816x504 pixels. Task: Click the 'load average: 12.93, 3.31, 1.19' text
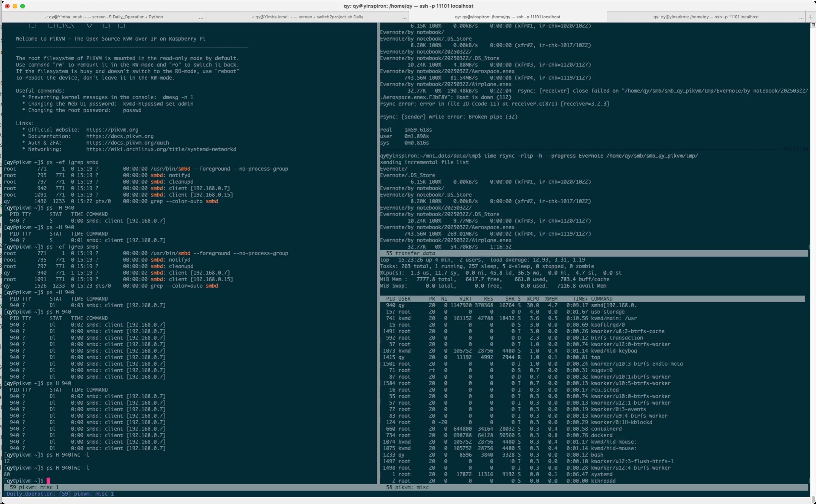pyautogui.click(x=537, y=260)
